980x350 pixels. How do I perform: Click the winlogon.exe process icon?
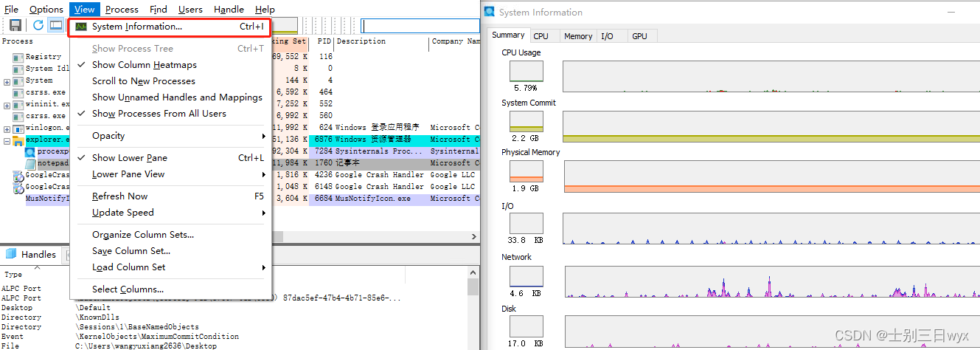click(18, 128)
